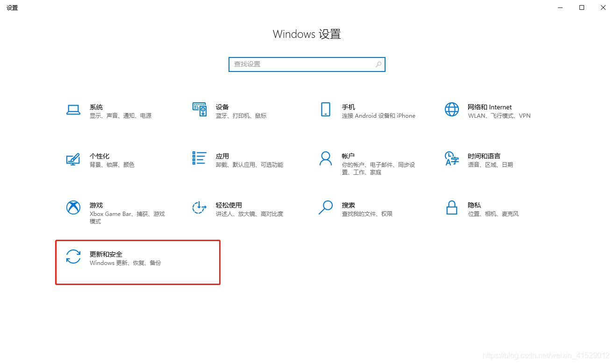Open the 设备 keyboard and speaker icon
The image size is (614, 364).
click(x=200, y=109)
